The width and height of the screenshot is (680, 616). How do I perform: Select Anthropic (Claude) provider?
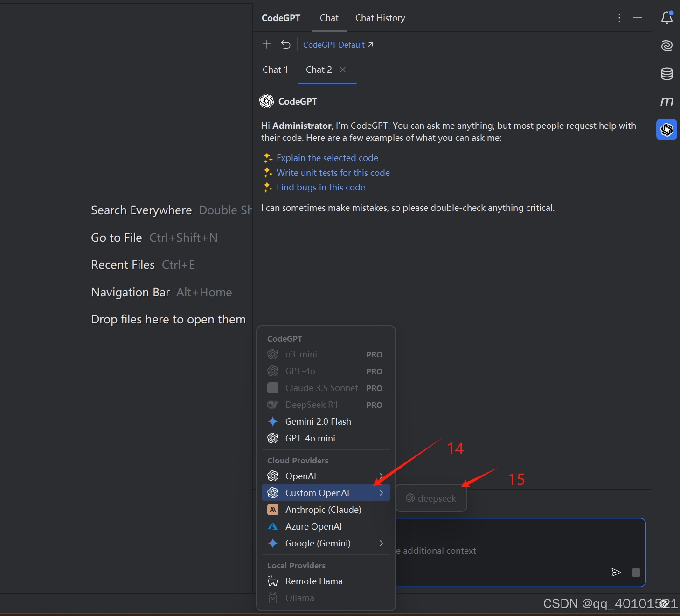[x=326, y=510]
